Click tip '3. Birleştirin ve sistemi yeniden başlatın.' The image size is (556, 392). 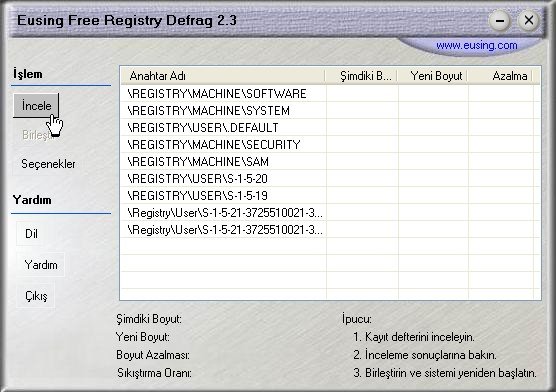pyautogui.click(x=445, y=373)
